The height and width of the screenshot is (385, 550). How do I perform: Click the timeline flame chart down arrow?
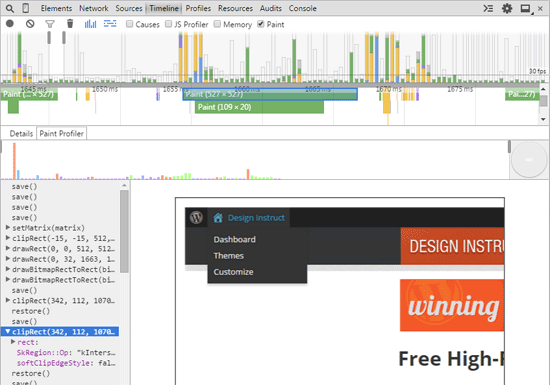pos(543,119)
